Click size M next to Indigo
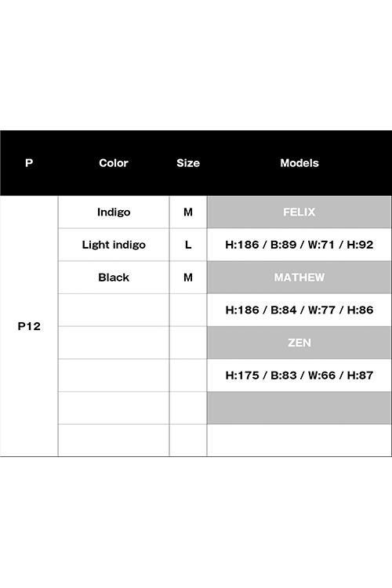The height and width of the screenshot is (588, 392). (188, 212)
